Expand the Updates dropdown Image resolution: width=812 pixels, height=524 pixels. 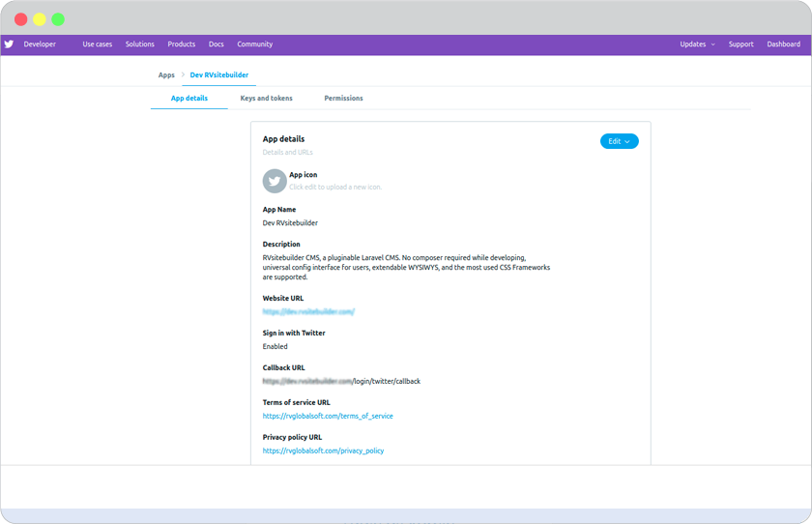click(x=697, y=44)
